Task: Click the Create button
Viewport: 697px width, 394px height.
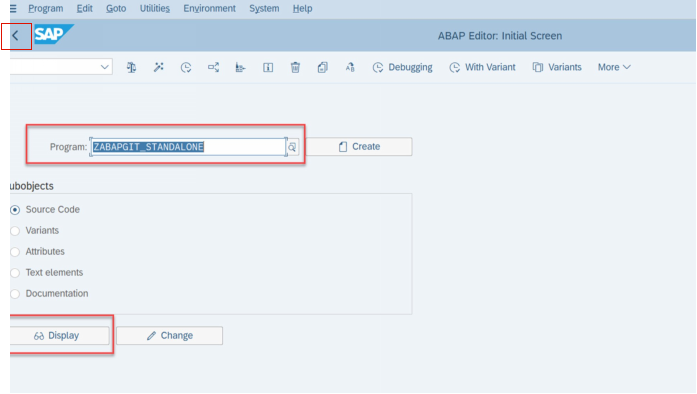Action: click(359, 147)
